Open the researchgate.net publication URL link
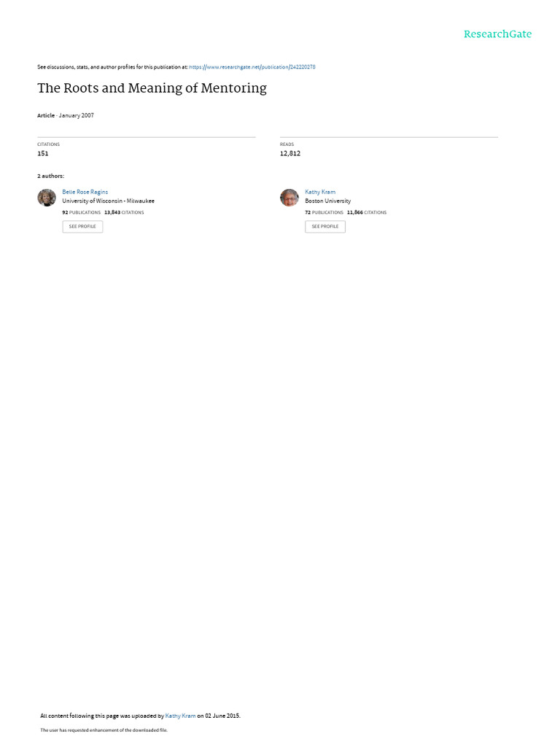The height and width of the screenshot is (747, 560). 252,67
